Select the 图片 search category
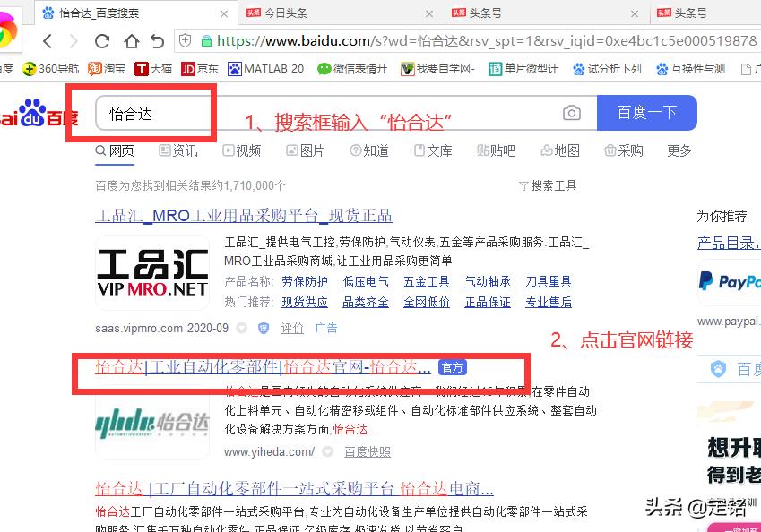Screen dimensions: 761x532 (306, 150)
